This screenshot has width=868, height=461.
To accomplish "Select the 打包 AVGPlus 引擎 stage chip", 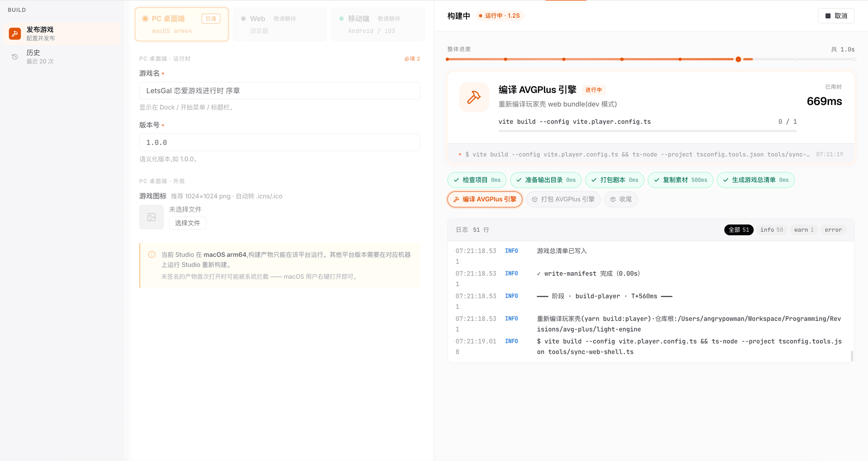I will point(563,199).
